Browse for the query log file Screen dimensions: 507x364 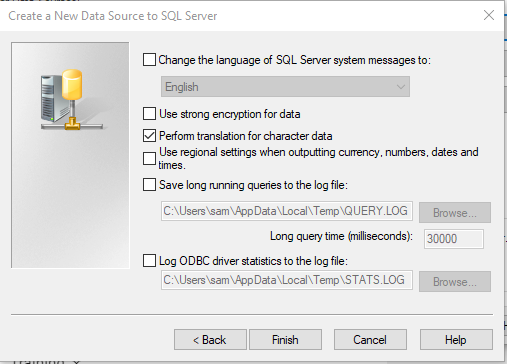tap(455, 213)
